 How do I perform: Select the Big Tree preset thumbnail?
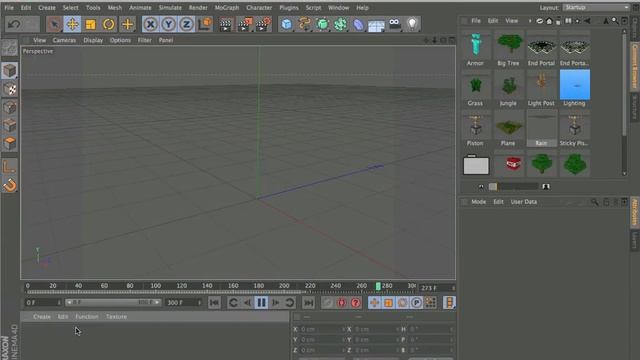[x=509, y=48]
